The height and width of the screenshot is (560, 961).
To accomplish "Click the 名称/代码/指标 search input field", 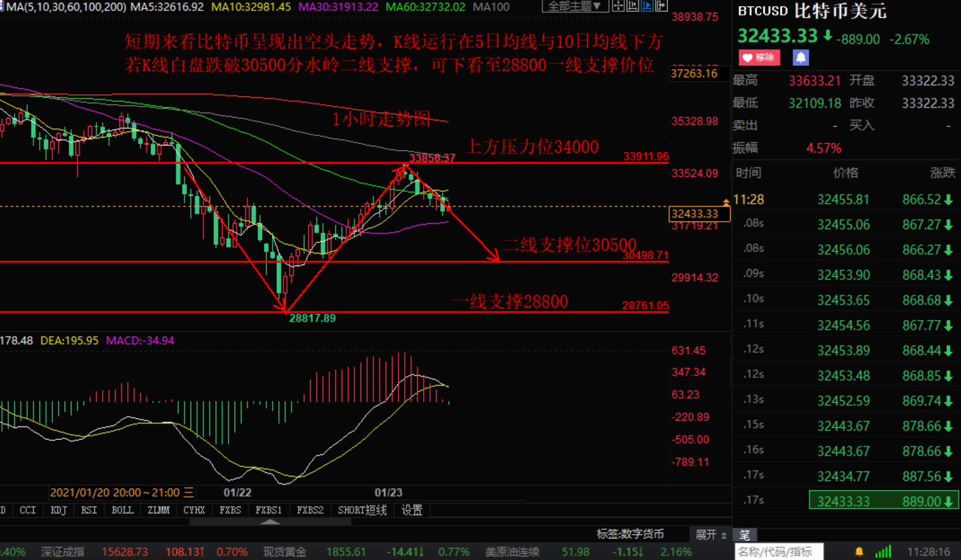I will point(778,552).
